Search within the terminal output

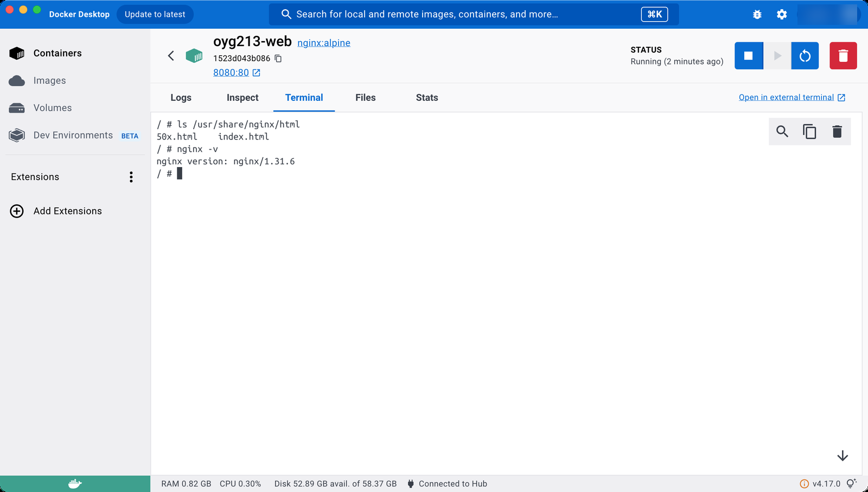coord(782,131)
